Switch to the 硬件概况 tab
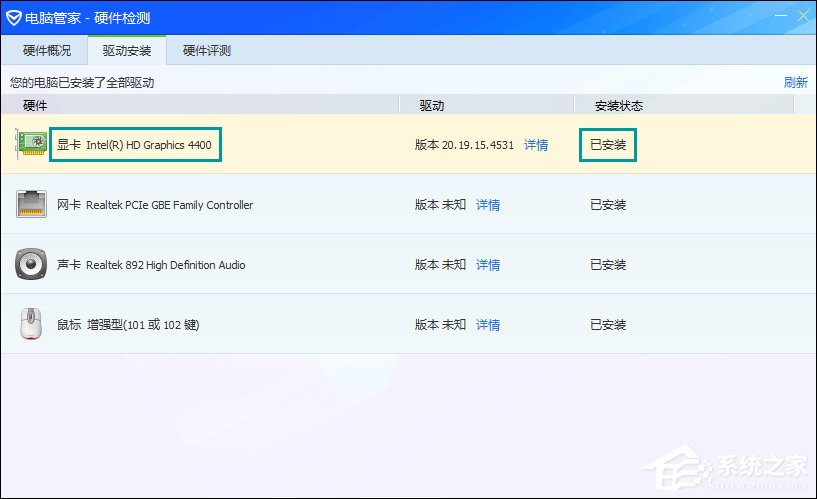Screen dimensions: 817x499 point(47,51)
